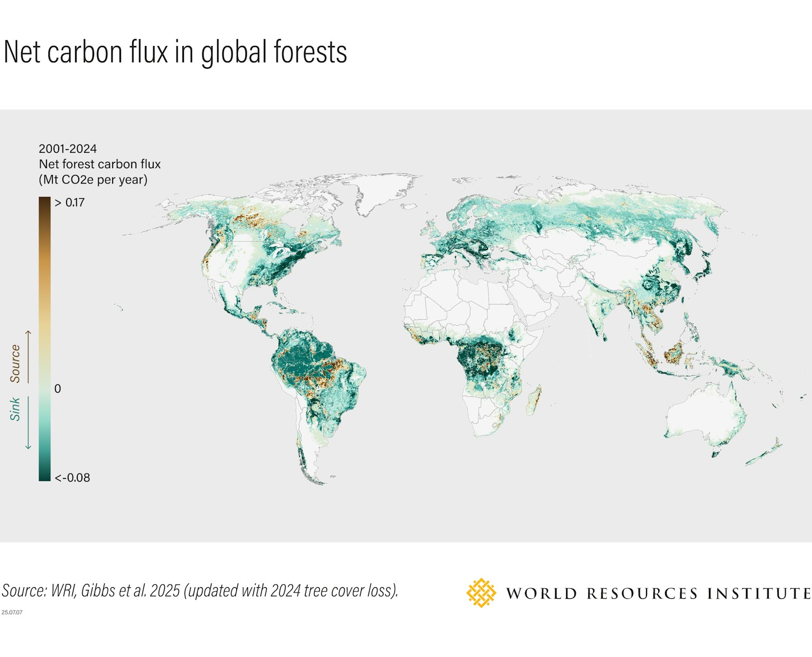Click the '2001-2024' legend heading

68,149
